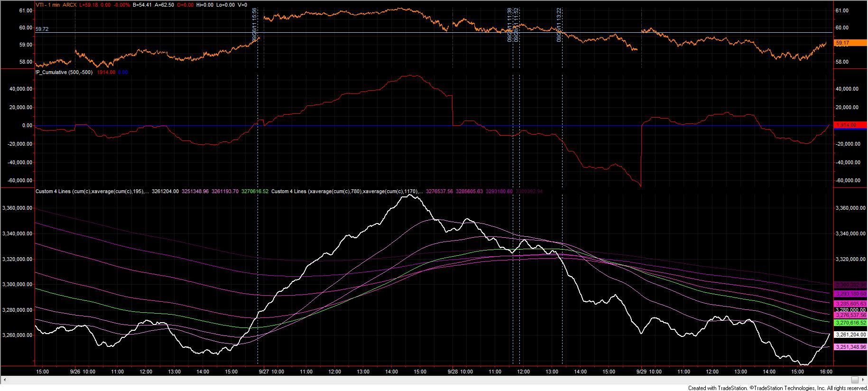Click the 9/29 10:00 date label
This screenshot has width=868, height=391.
[x=648, y=372]
